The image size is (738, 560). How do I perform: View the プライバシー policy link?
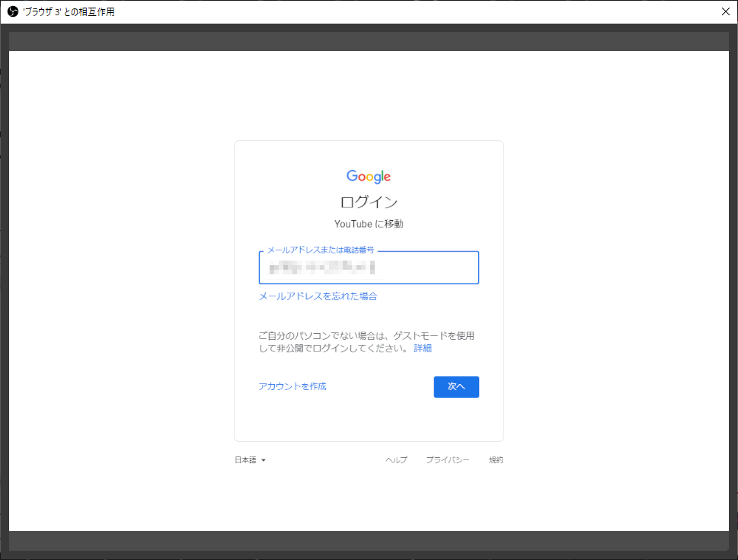[448, 459]
